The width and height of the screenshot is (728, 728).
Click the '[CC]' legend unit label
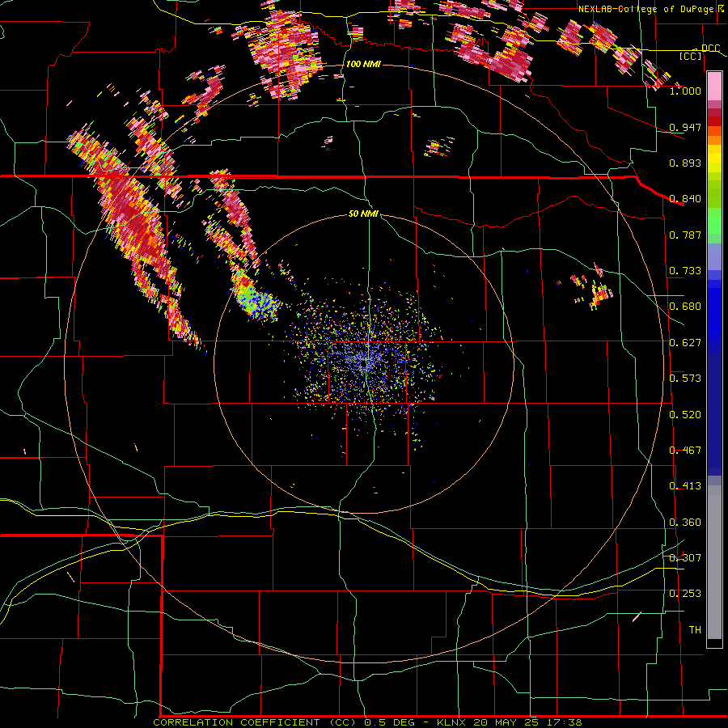coord(691,56)
